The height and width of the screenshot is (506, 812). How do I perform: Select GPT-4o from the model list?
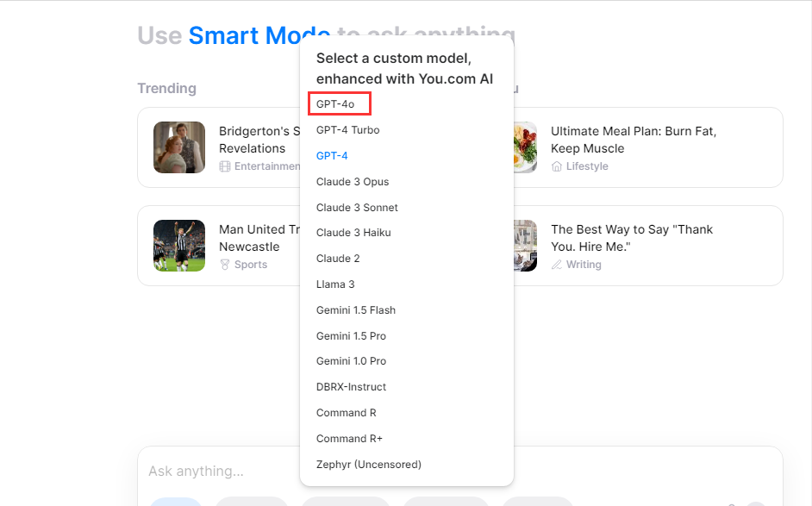click(335, 104)
